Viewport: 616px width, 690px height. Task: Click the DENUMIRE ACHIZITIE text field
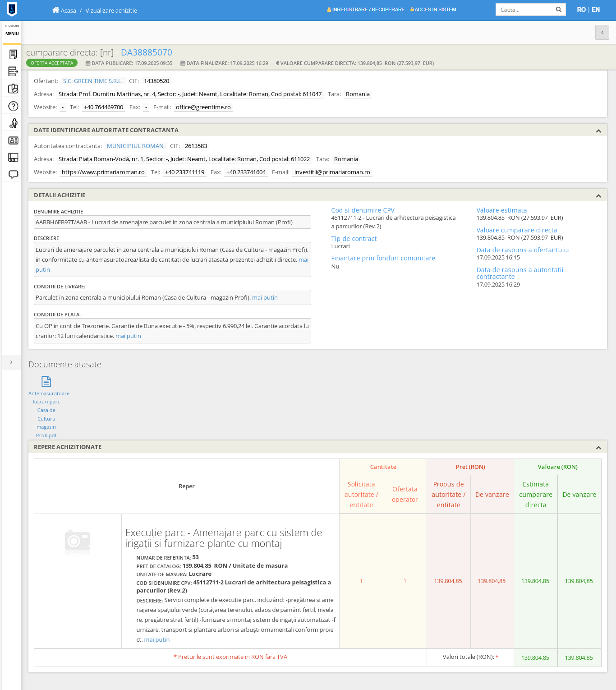(x=172, y=222)
